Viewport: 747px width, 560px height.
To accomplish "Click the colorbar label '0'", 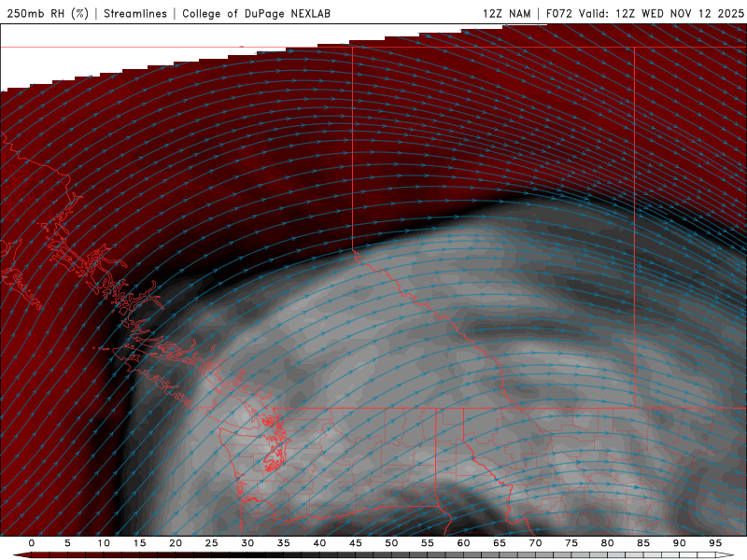I will [32, 543].
